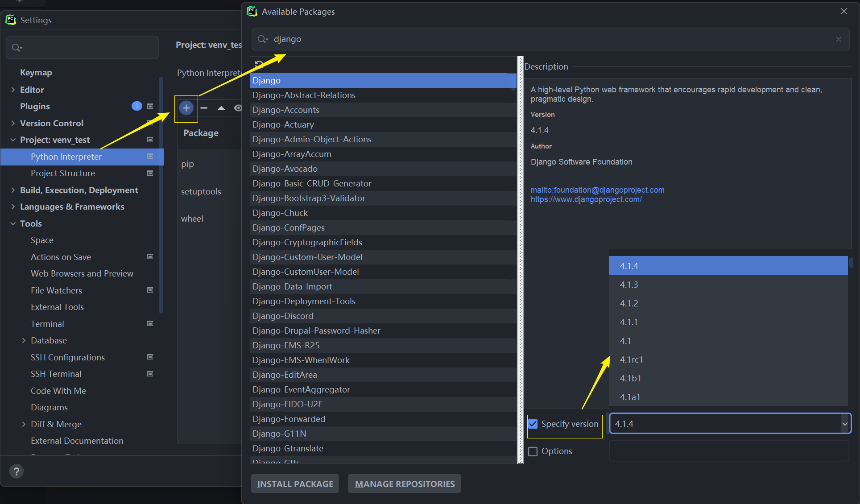
Task: Select version 4.1.3 from the dropdown list
Action: point(728,285)
